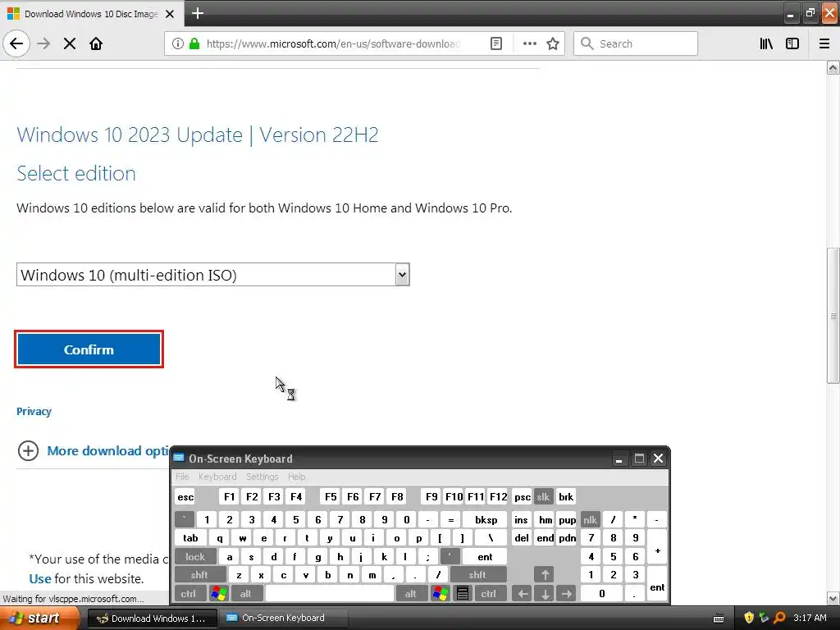Click the blue Confirm button

[x=89, y=349]
